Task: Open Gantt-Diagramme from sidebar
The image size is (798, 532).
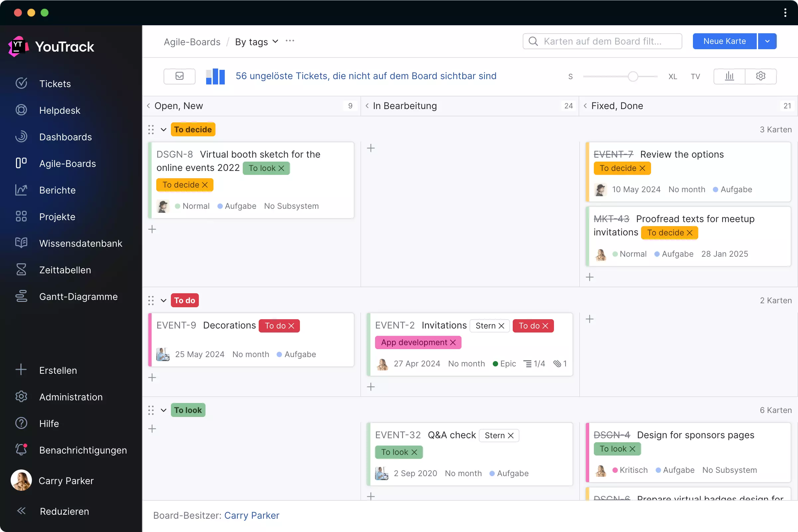Action: [x=78, y=296]
